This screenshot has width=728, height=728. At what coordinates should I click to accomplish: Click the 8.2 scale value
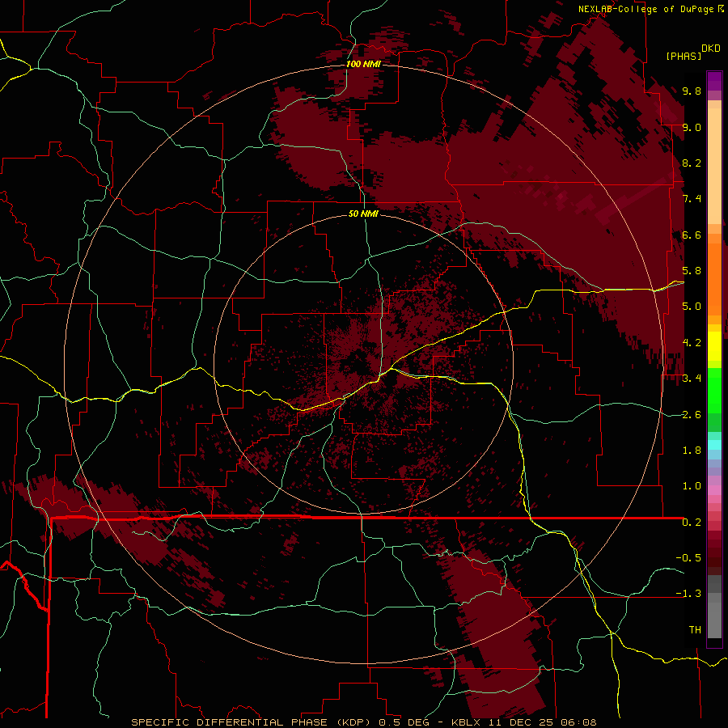(x=692, y=163)
